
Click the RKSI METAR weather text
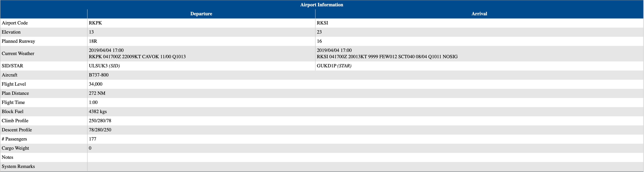tap(387, 57)
